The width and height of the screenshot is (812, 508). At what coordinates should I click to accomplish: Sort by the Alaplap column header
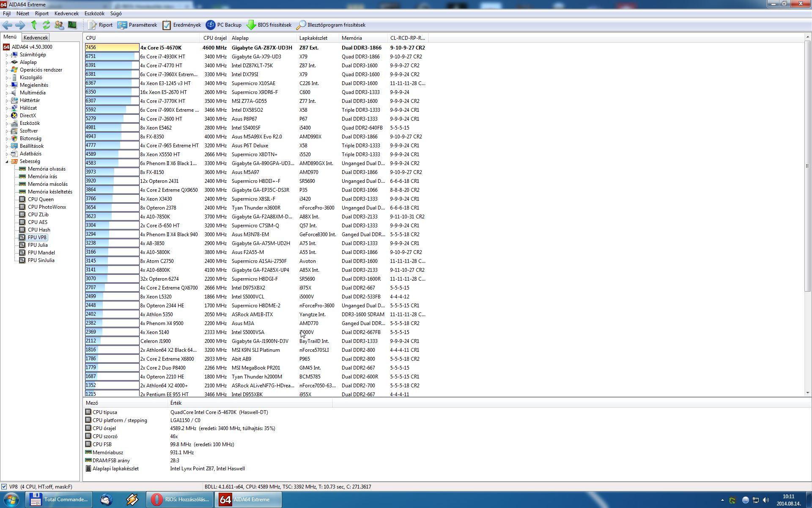coord(263,38)
